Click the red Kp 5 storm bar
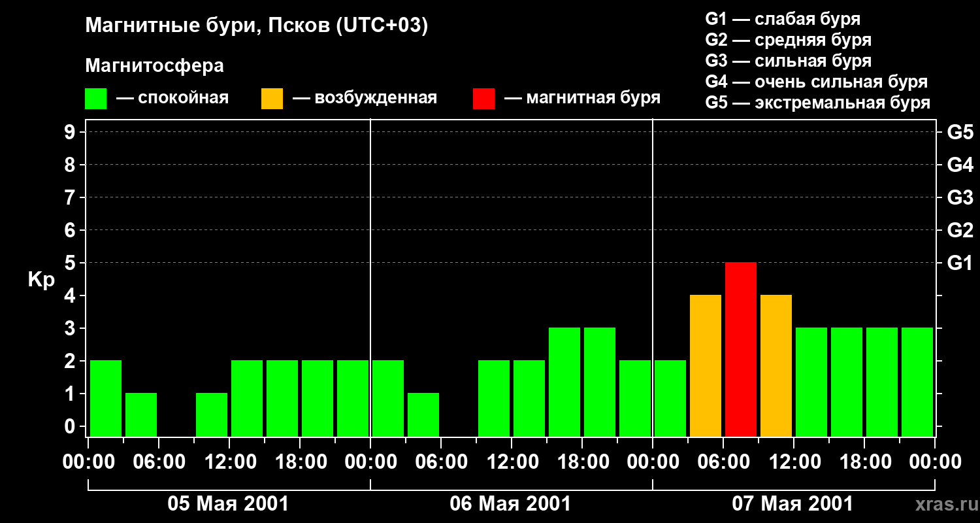This screenshot has height=523, width=980. point(741,349)
